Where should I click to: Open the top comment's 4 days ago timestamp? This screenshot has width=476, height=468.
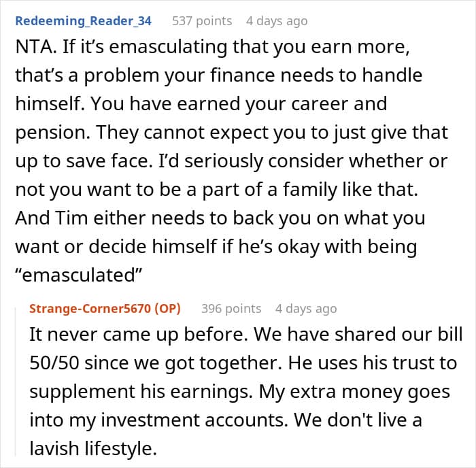277,21
